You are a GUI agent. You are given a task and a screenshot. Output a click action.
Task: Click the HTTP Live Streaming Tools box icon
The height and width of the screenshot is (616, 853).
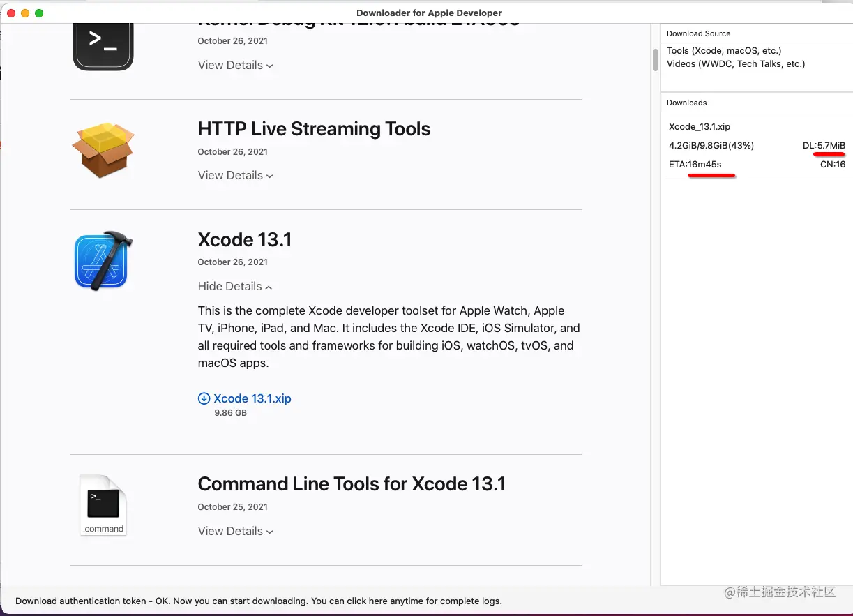pos(103,149)
